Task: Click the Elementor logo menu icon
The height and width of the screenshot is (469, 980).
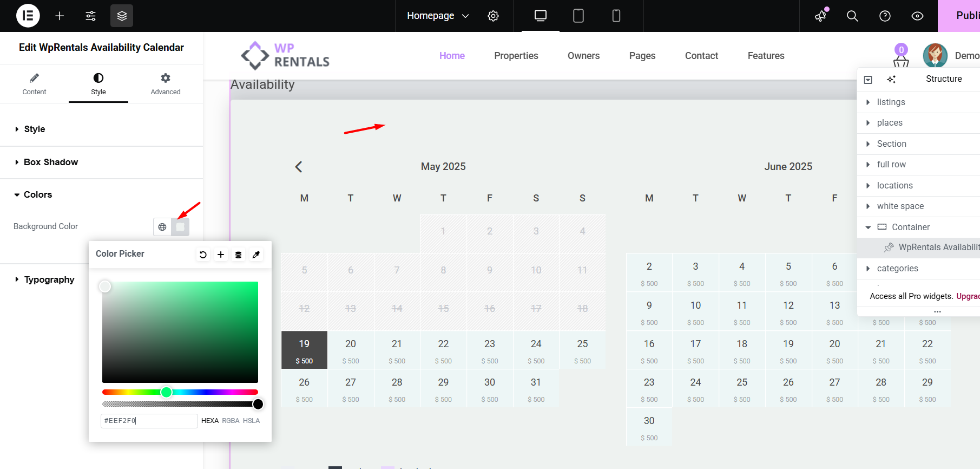Action: 28,16
